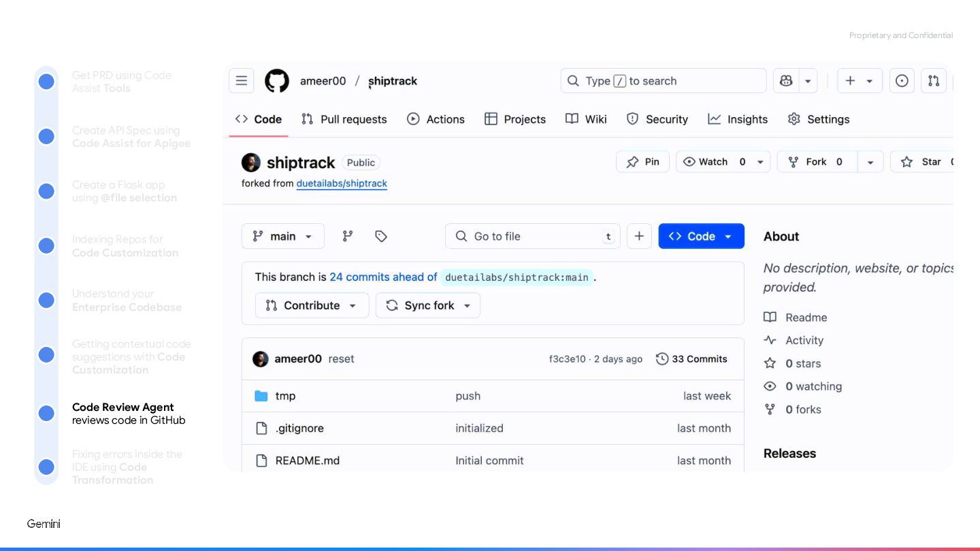Open the 24 commits ahead of link
The width and height of the screenshot is (980, 551).
pyautogui.click(x=383, y=277)
